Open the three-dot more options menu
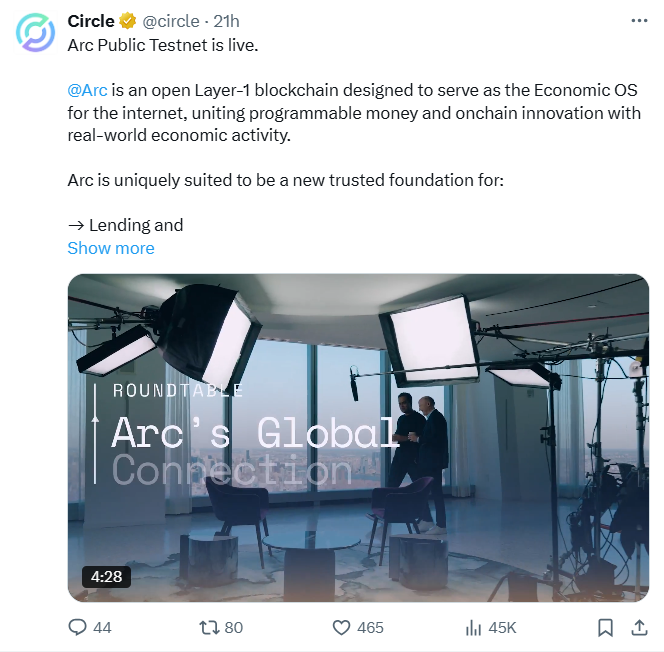Image resolution: width=664 pixels, height=652 pixels. [x=639, y=21]
